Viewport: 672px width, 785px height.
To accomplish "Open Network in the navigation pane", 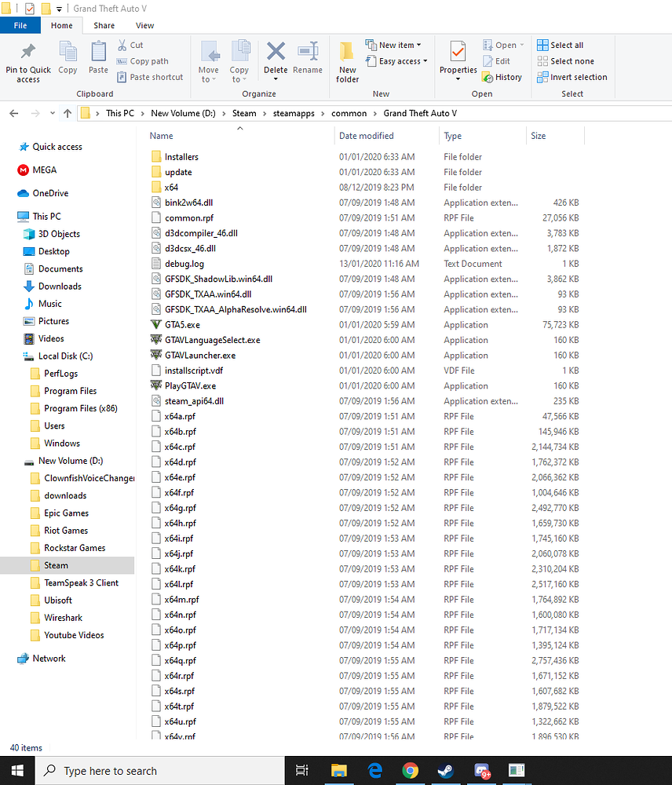I will click(x=42, y=659).
